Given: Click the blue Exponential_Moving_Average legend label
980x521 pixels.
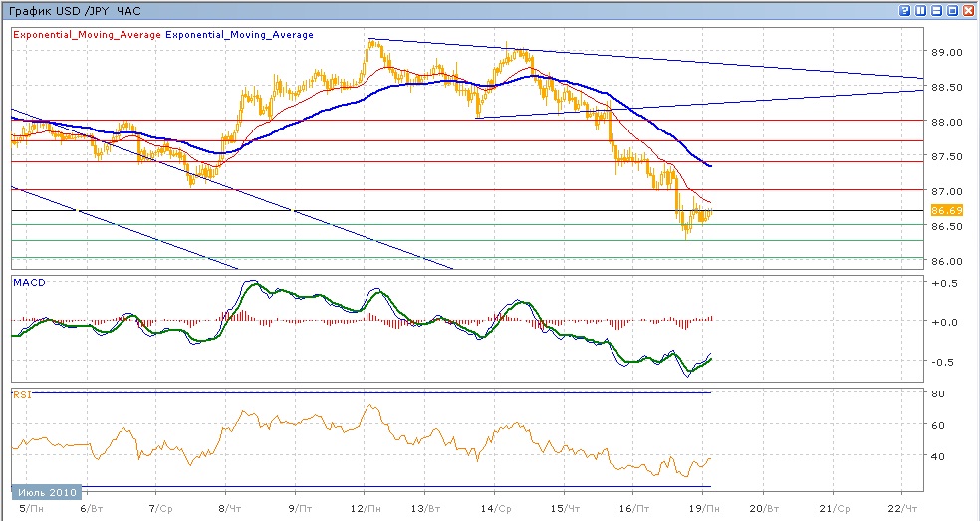Looking at the screenshot, I should point(239,35).
